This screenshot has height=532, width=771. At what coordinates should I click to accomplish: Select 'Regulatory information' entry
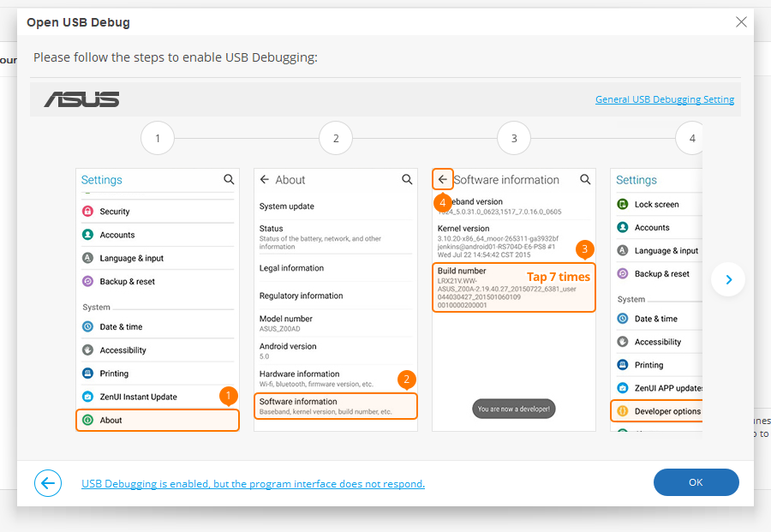point(335,296)
